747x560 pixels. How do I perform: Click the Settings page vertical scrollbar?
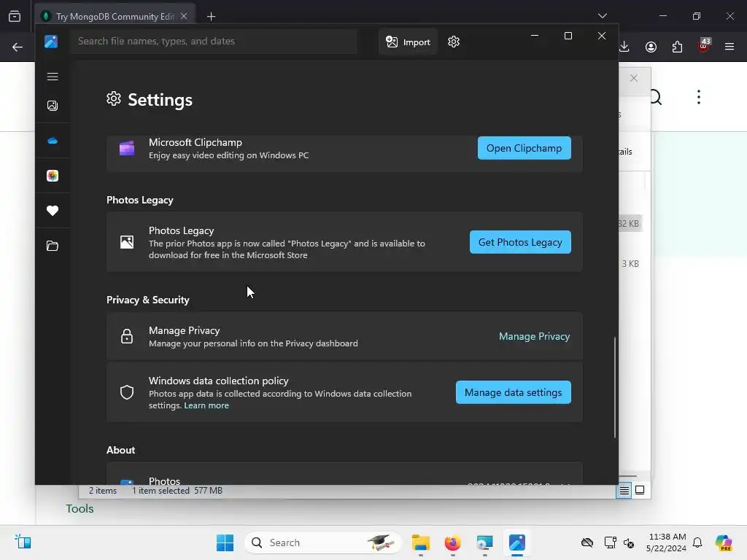(614, 386)
